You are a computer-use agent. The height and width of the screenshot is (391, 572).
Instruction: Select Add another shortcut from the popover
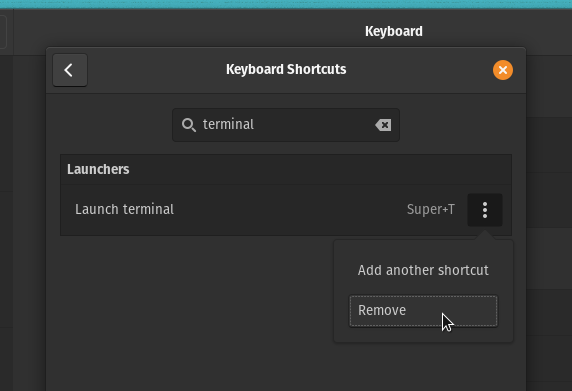(423, 270)
